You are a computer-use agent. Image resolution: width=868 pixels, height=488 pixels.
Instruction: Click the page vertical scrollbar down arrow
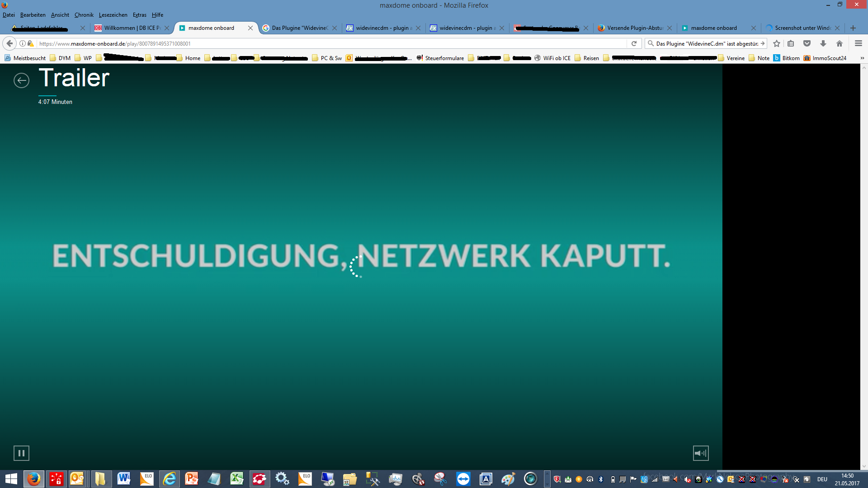coord(864,466)
